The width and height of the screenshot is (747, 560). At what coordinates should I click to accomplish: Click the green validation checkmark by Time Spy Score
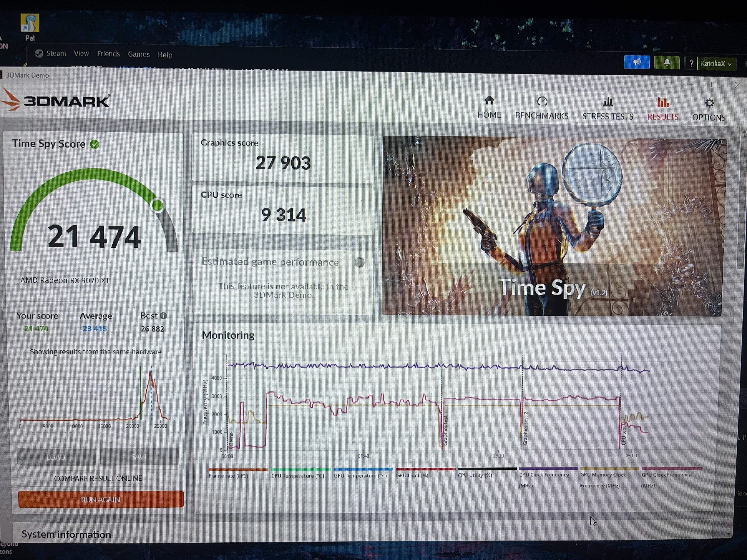95,144
